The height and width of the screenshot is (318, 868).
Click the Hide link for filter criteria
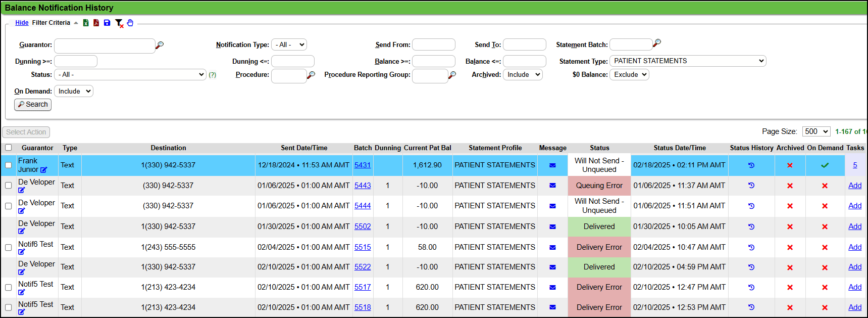[x=22, y=23]
